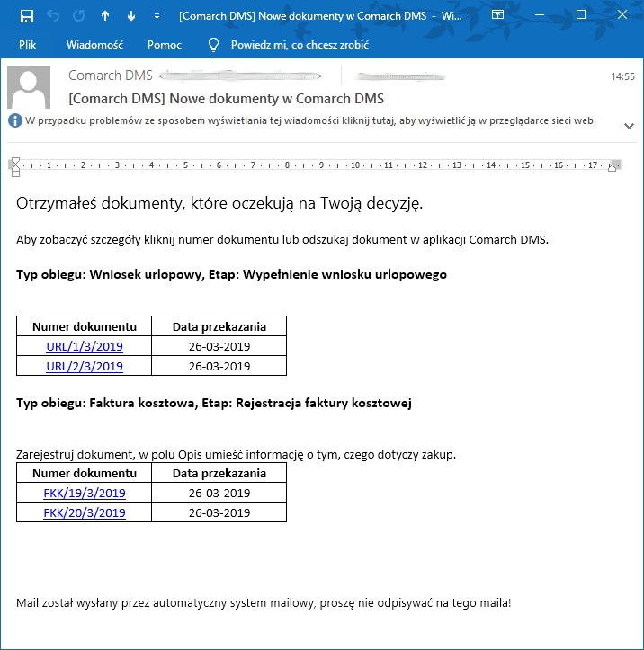Click the blue info icon in the message bar

pos(15,121)
